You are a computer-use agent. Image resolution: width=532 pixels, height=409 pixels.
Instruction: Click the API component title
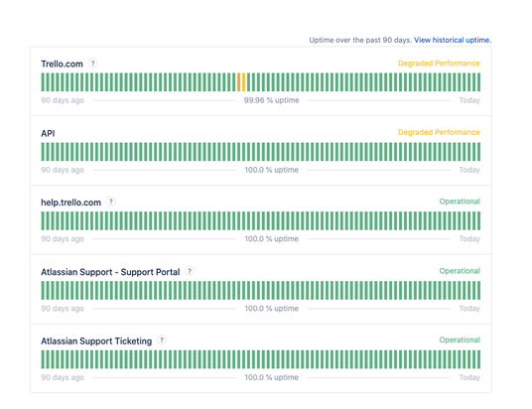(48, 133)
